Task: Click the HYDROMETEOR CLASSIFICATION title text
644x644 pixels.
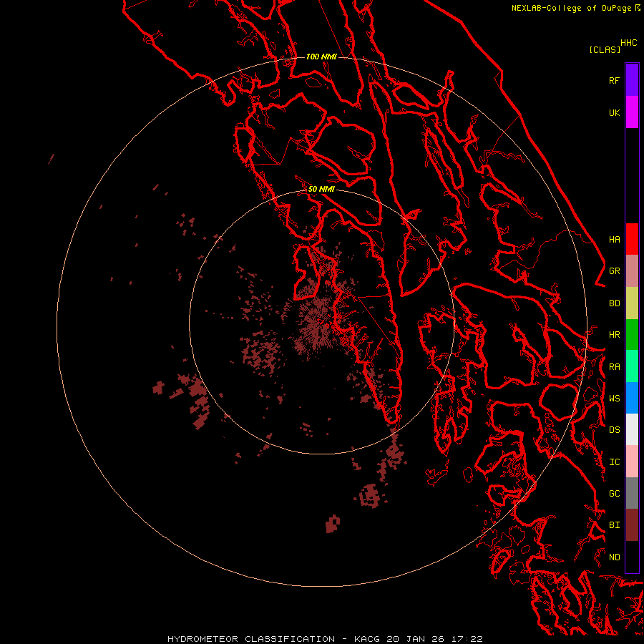Action: coord(251,639)
